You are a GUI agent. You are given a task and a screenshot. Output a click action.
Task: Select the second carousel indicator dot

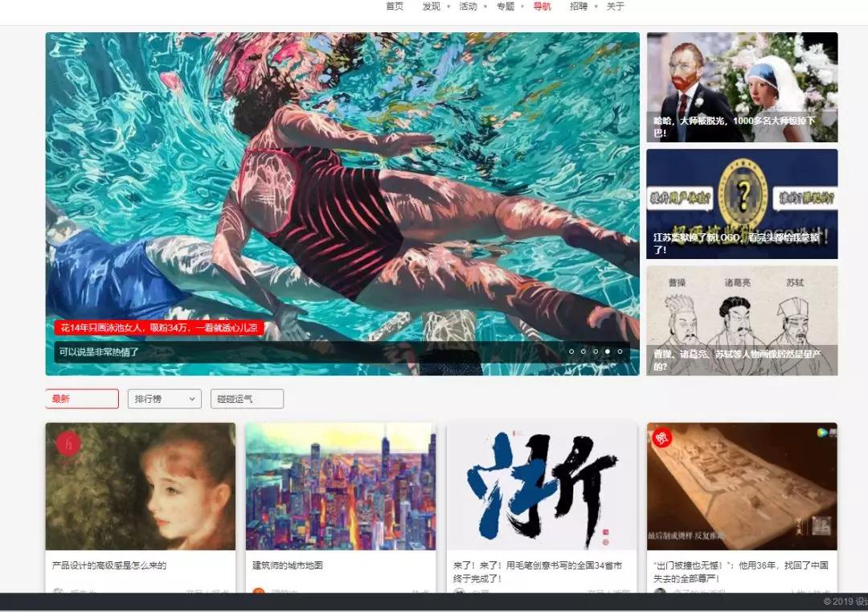pos(583,351)
